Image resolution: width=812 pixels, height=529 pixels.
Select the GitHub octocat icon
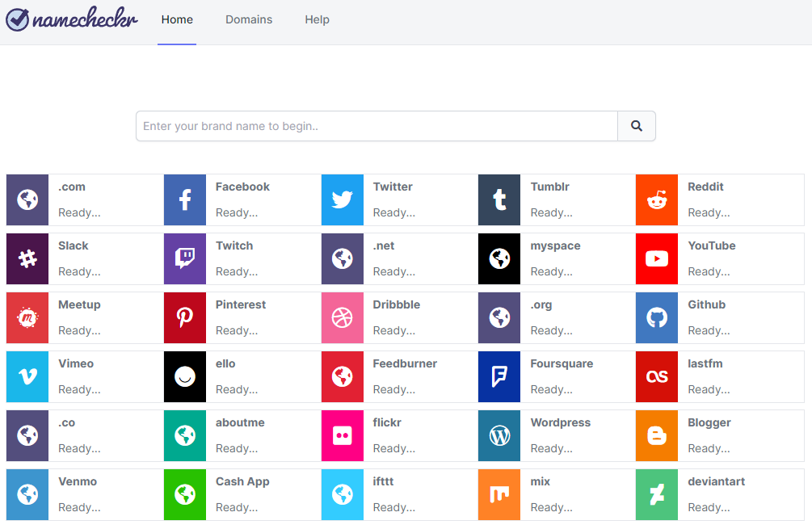click(656, 317)
